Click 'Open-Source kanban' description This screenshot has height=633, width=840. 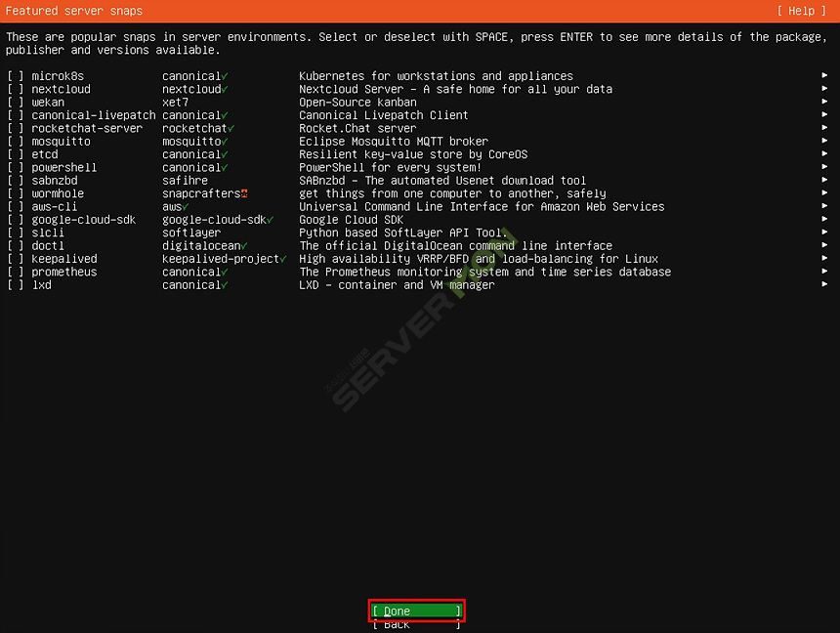pyautogui.click(x=357, y=103)
